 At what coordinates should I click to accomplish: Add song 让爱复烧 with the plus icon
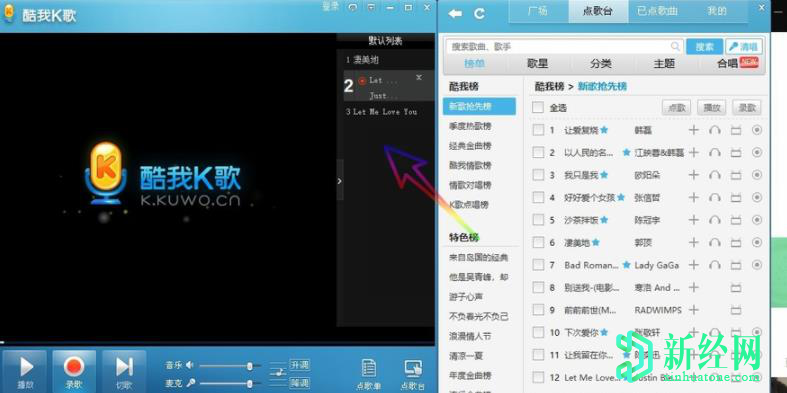(x=693, y=130)
